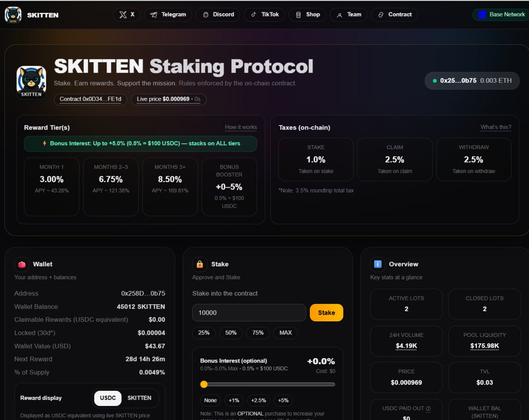
Task: Click the % of Supply 0.0049% value
Action: [152, 372]
